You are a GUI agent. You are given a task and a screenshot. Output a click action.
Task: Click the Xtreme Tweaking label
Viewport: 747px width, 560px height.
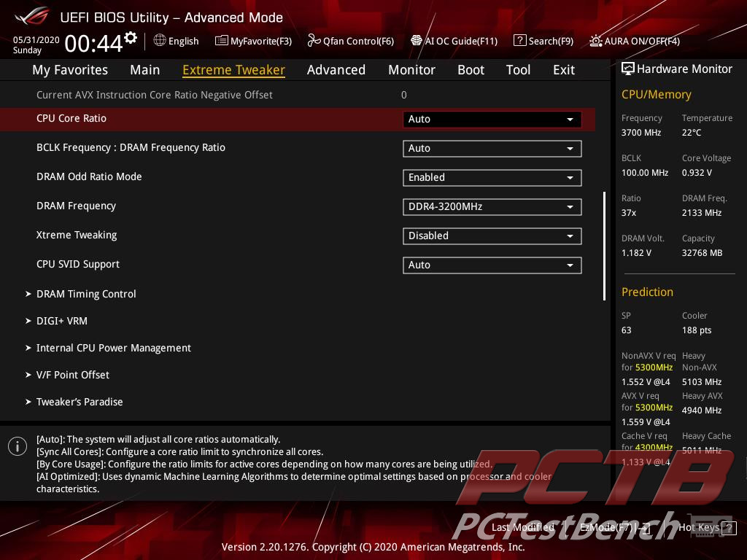click(x=77, y=235)
